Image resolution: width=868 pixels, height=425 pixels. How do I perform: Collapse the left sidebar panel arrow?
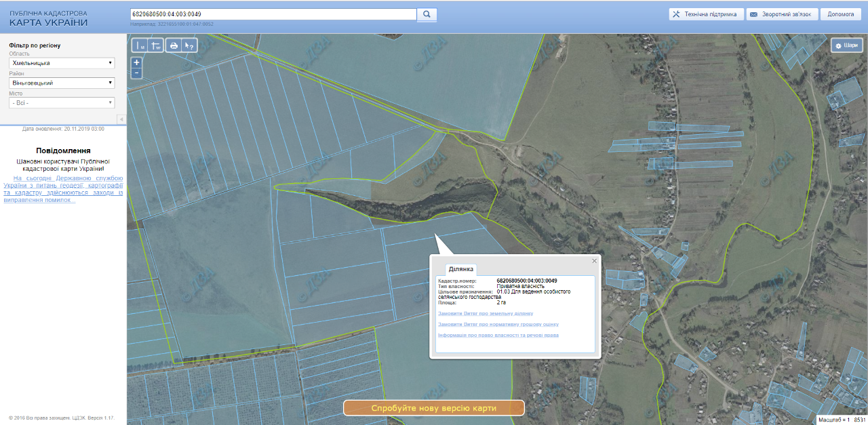point(121,119)
